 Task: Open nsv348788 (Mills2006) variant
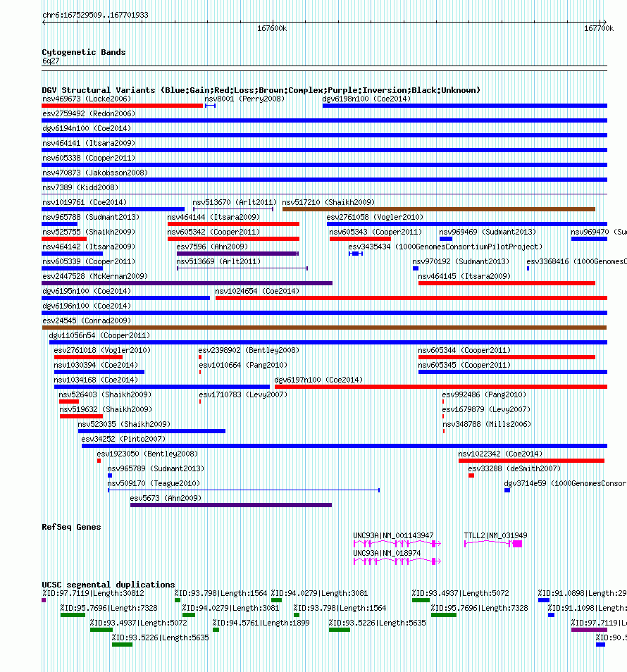[444, 430]
